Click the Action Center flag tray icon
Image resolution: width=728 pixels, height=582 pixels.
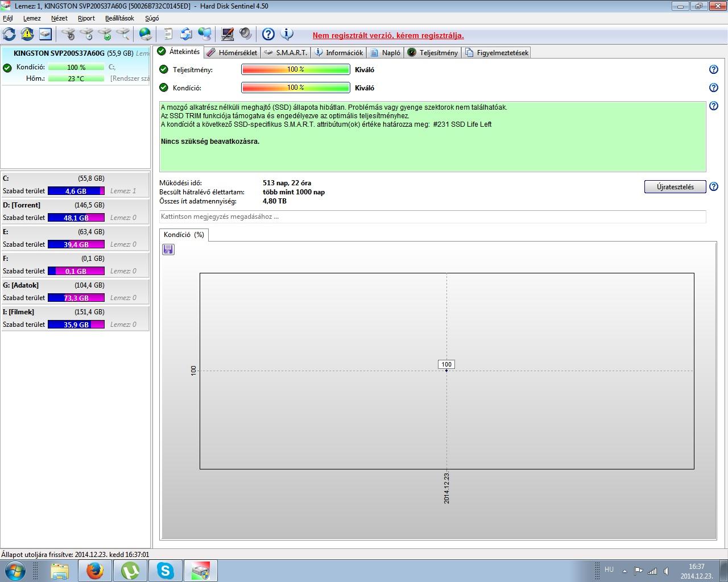[x=638, y=571]
